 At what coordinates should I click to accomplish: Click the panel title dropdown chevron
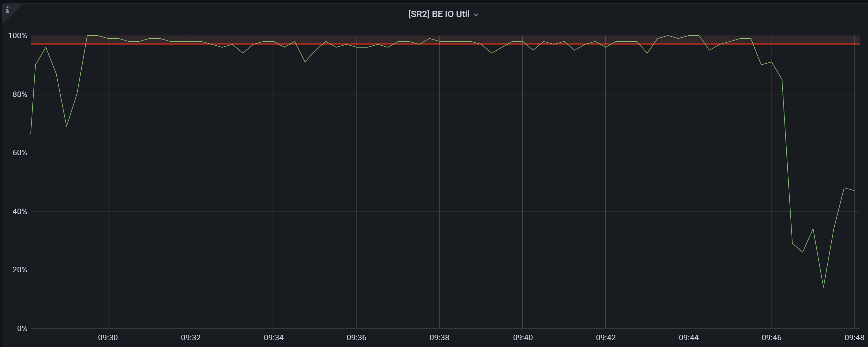point(476,15)
